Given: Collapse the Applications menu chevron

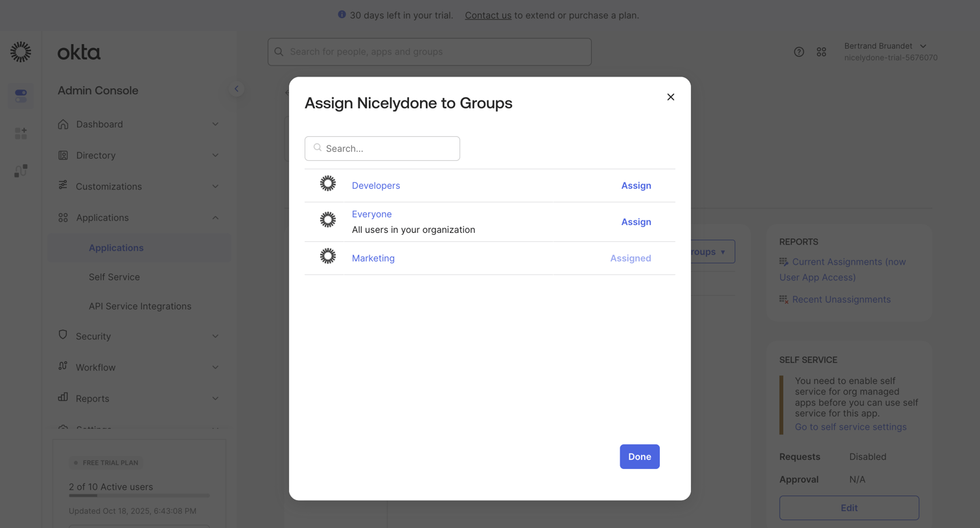Looking at the screenshot, I should (215, 217).
